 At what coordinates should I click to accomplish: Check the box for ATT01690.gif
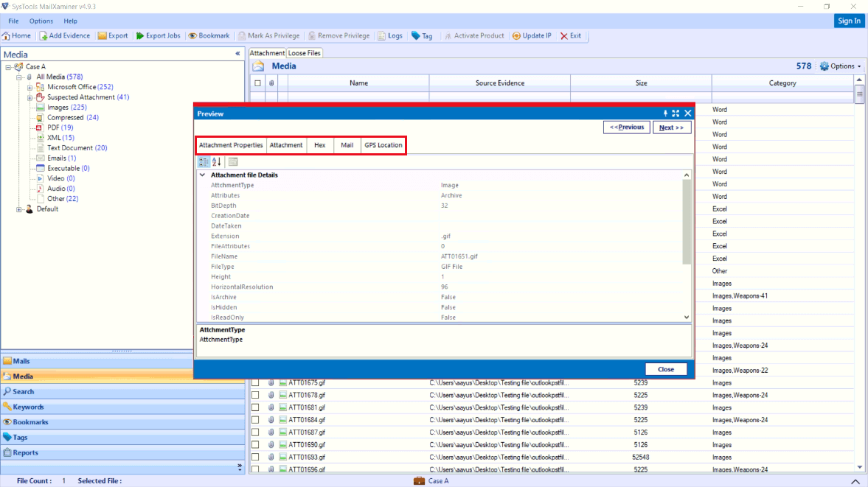click(255, 445)
